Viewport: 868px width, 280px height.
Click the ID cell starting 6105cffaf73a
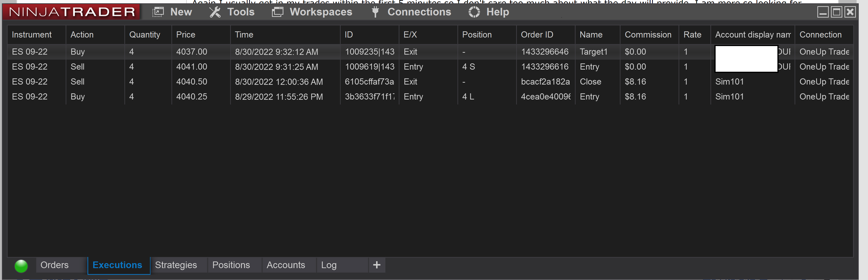369,82
